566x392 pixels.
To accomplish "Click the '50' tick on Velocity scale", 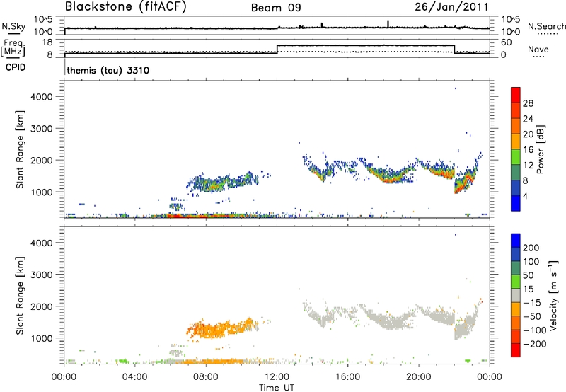I will (x=529, y=275).
